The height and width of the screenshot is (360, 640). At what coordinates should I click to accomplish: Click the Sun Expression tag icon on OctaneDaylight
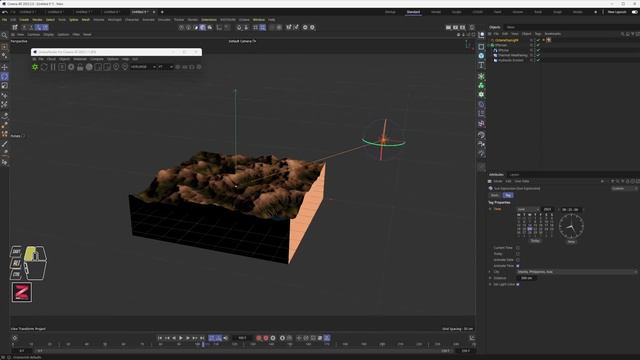pyautogui.click(x=549, y=40)
